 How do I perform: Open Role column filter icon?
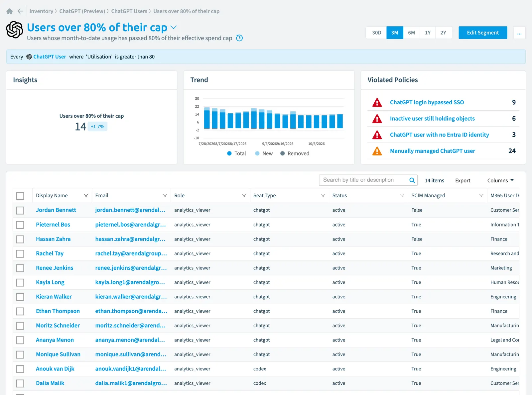tap(244, 196)
